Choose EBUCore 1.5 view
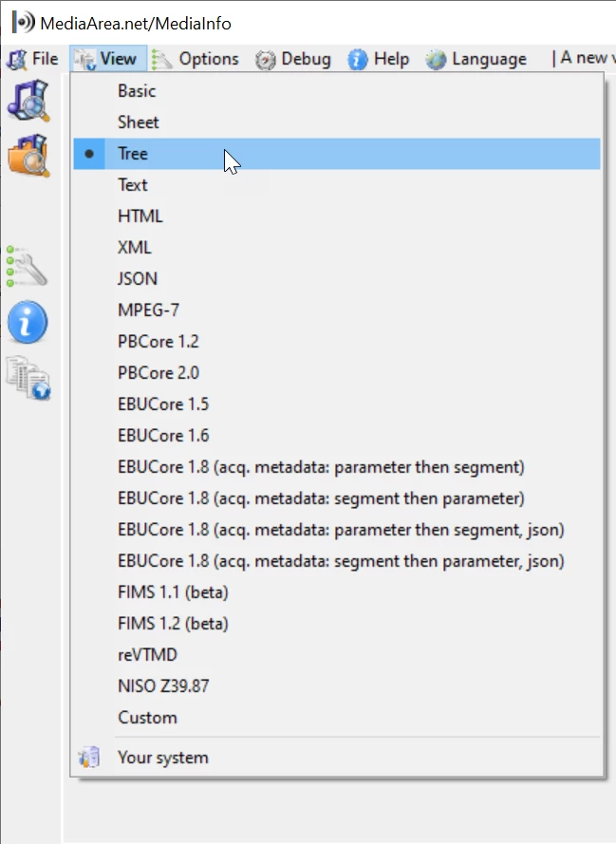The image size is (616, 844). pos(337,403)
